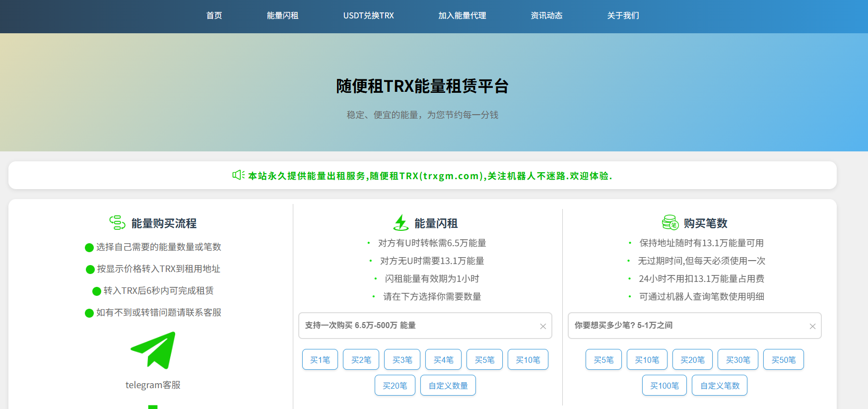This screenshot has height=409, width=868.
Task: Click text 无过期时间,但每天必须使用一次
Action: [702, 261]
